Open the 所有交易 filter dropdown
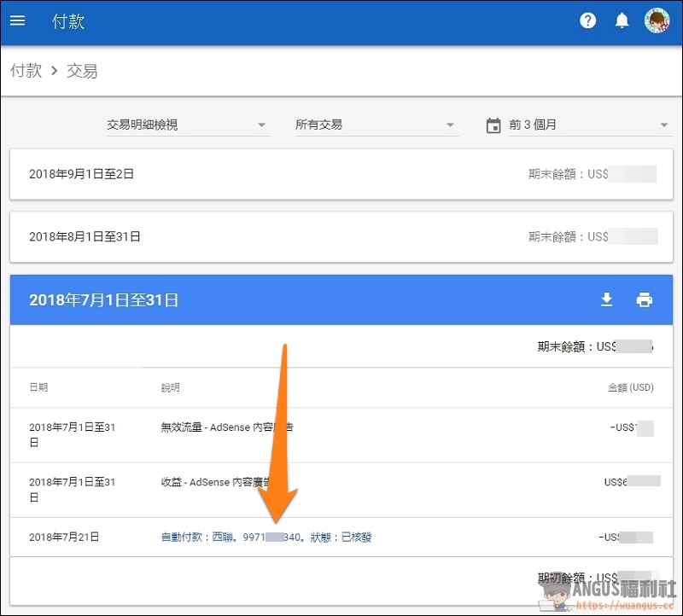 coord(375,125)
